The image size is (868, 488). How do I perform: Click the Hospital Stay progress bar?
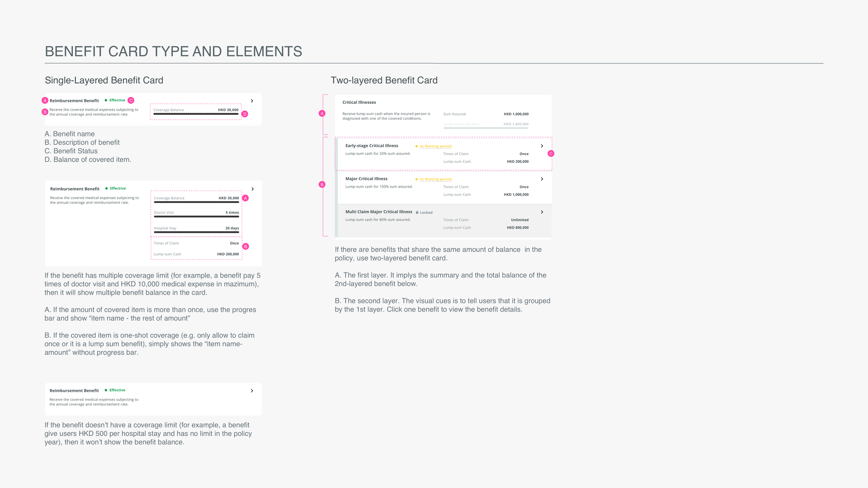coord(197,232)
